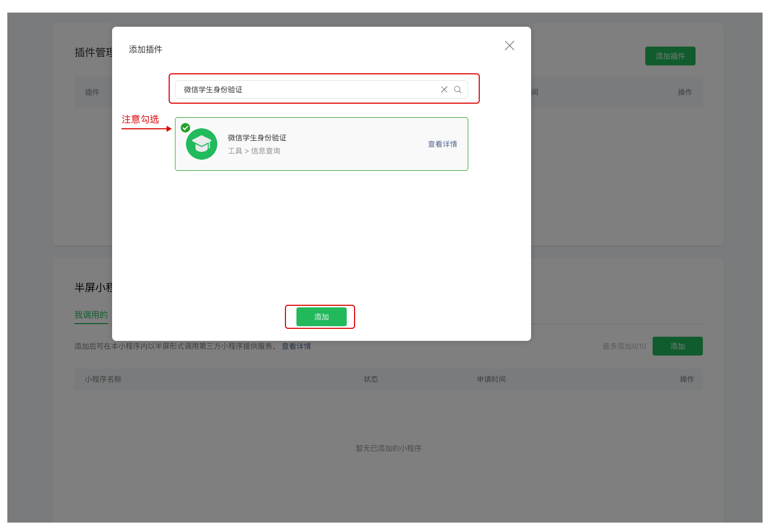The image size is (772, 532).
Task: Close the 添加插件 dialog
Action: (509, 46)
